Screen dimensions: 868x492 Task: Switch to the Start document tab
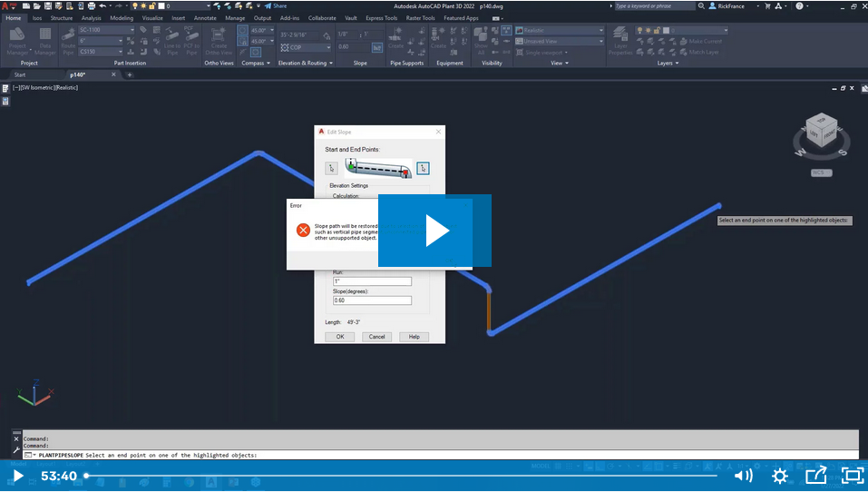(20, 74)
